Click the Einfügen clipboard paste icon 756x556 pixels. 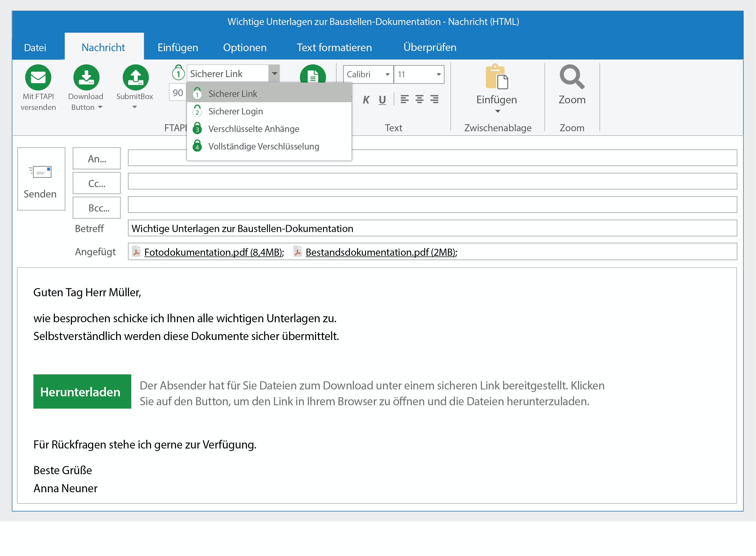pos(497,77)
